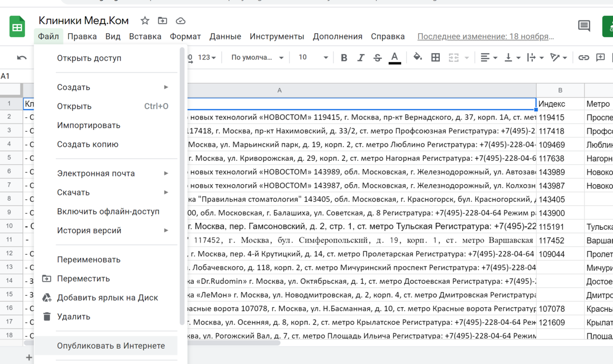This screenshot has width=613, height=364.
Task: Open horizontal align options
Action: coord(489,58)
